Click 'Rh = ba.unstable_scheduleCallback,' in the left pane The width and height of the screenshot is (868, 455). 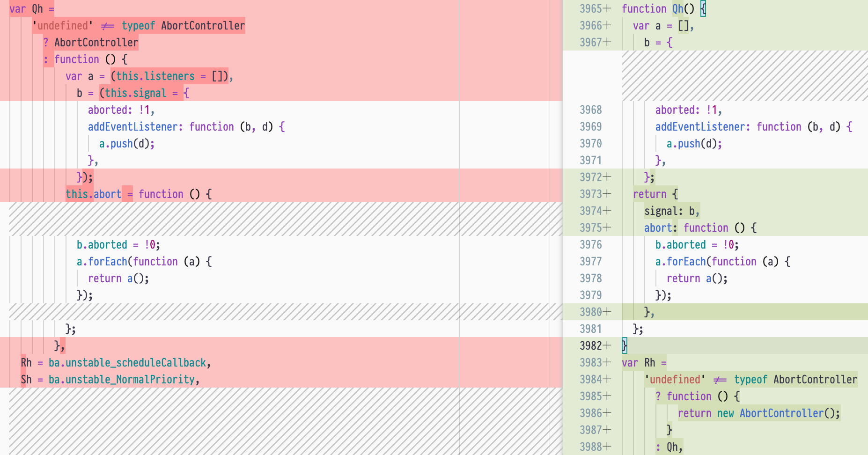click(116, 363)
